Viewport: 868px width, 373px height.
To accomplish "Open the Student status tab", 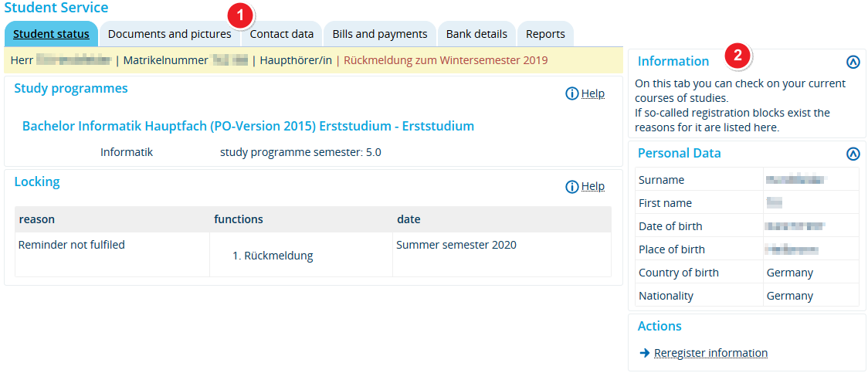I will 51,34.
